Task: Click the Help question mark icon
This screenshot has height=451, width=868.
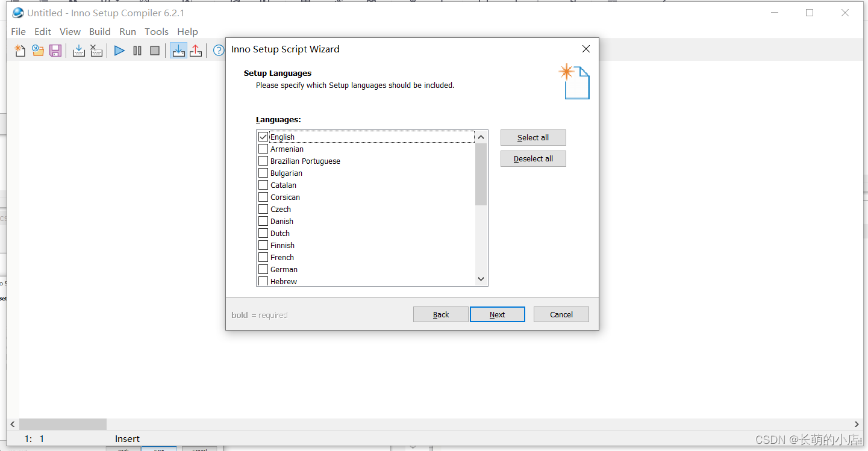Action: pyautogui.click(x=219, y=51)
